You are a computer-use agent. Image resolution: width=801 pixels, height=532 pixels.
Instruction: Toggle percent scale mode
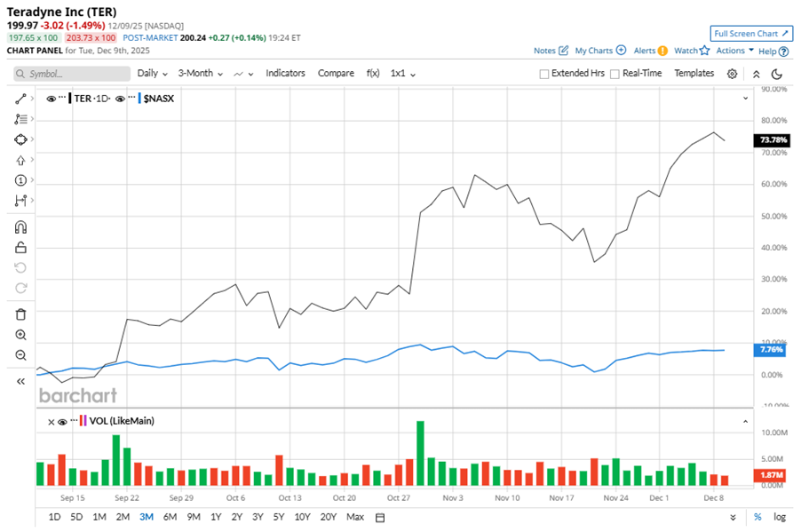point(757,517)
